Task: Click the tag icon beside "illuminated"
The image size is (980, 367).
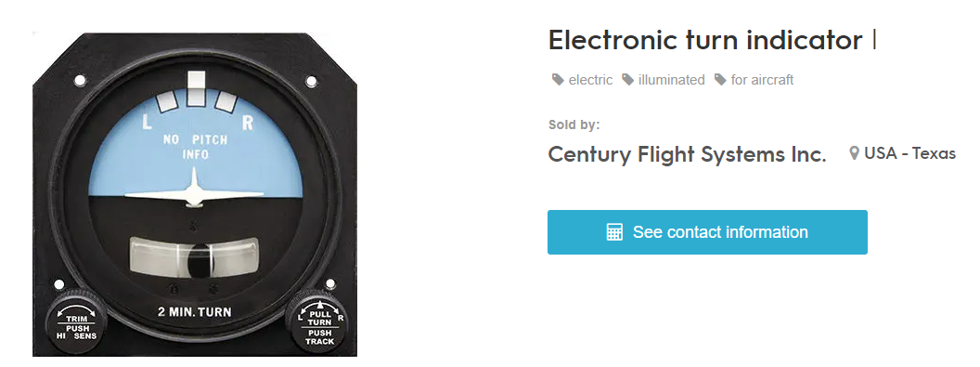Action: [628, 79]
